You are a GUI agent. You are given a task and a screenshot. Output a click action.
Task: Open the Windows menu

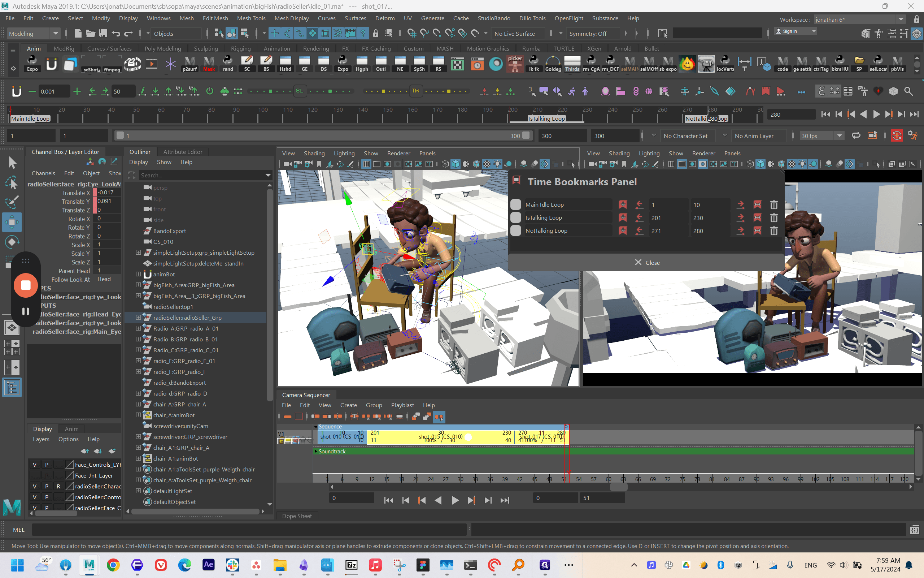[x=158, y=18]
